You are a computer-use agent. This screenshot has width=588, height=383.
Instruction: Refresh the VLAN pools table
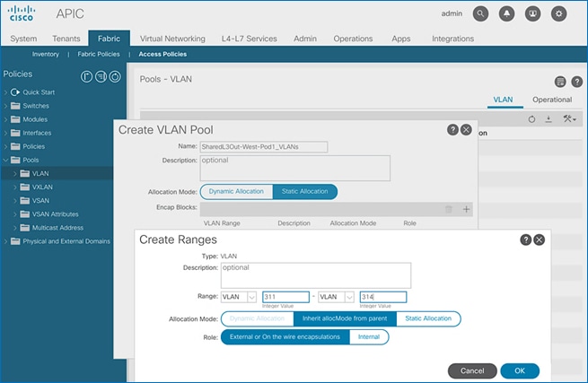click(x=531, y=119)
